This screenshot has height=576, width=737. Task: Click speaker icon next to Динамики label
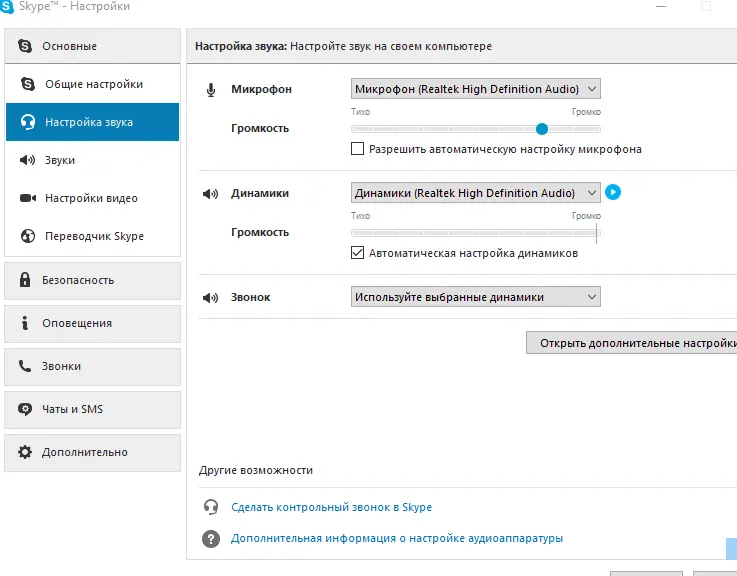[x=210, y=194]
